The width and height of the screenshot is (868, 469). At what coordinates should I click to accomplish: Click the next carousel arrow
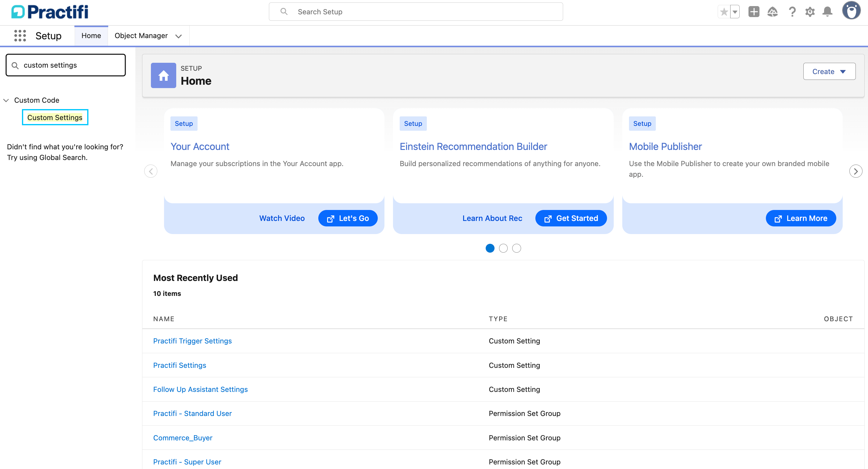(x=855, y=171)
